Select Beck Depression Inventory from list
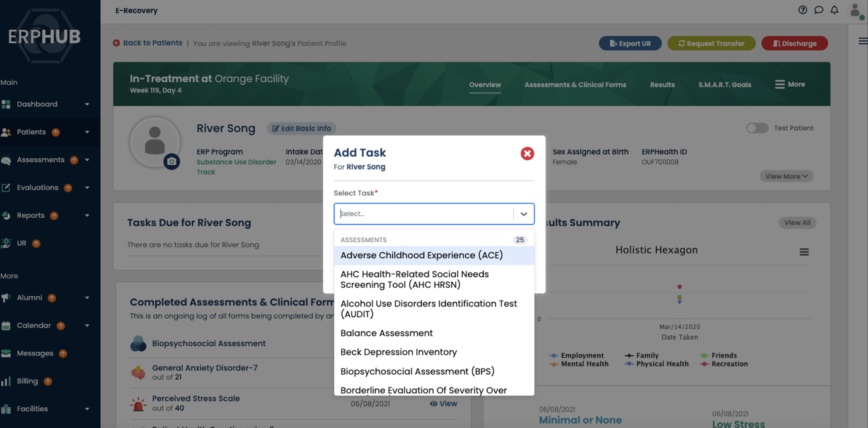This screenshot has height=428, width=868. click(x=399, y=352)
